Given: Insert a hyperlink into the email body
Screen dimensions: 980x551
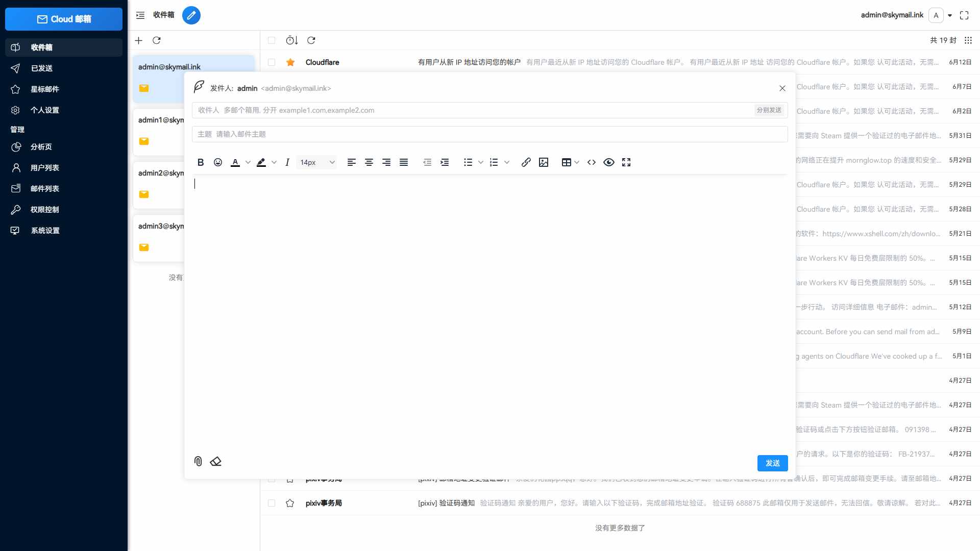Looking at the screenshot, I should tap(526, 162).
